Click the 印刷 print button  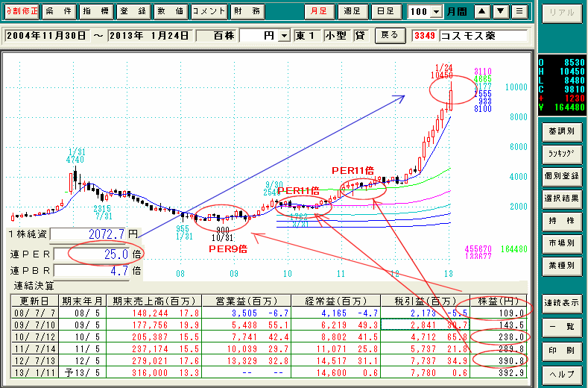(x=561, y=351)
